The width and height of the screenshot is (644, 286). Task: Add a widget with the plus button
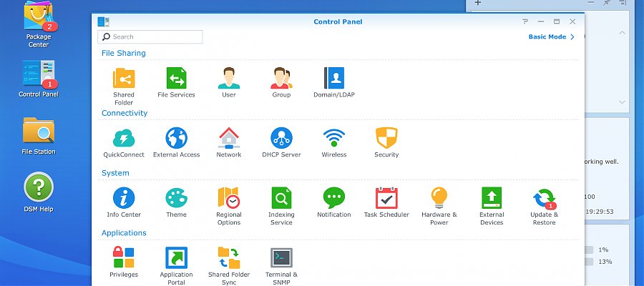click(x=478, y=3)
